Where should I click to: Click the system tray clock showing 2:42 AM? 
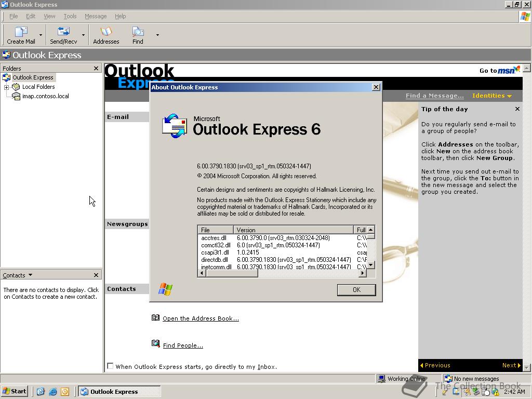tap(514, 392)
